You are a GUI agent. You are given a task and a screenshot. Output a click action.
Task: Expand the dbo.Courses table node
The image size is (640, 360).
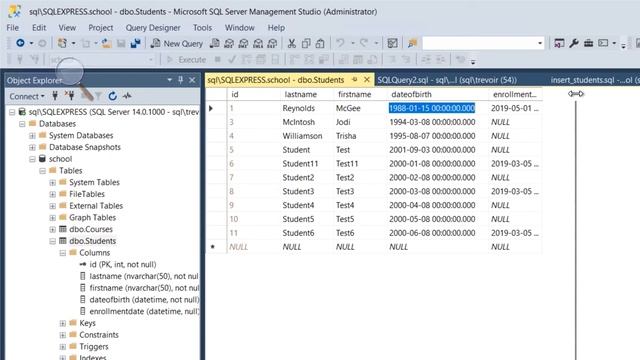tap(53, 229)
